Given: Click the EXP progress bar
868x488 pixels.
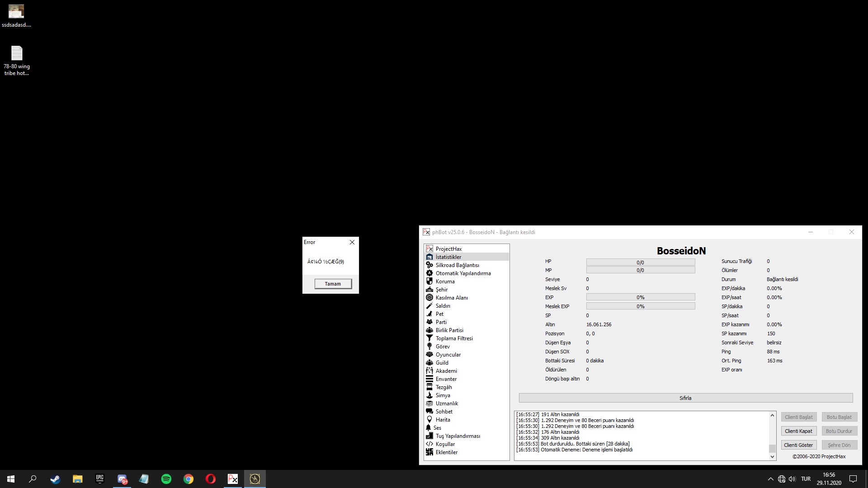Looking at the screenshot, I should [640, 297].
